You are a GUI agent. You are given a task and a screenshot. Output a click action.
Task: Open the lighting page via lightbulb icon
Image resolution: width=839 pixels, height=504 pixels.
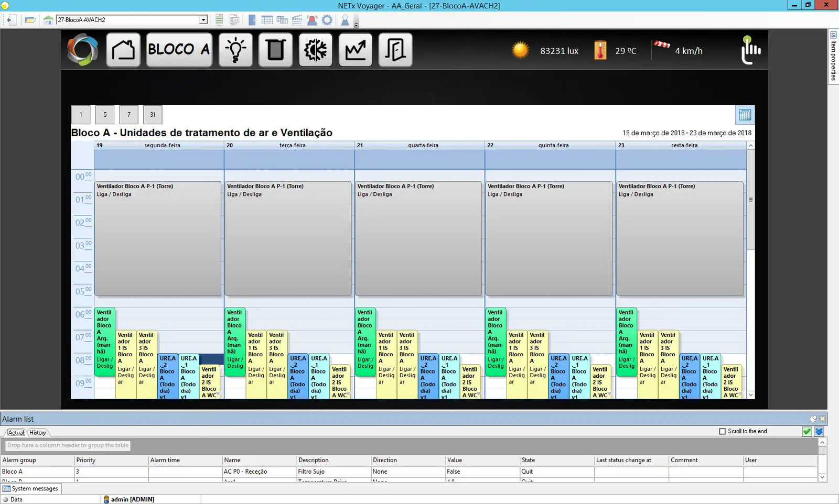[x=235, y=50]
